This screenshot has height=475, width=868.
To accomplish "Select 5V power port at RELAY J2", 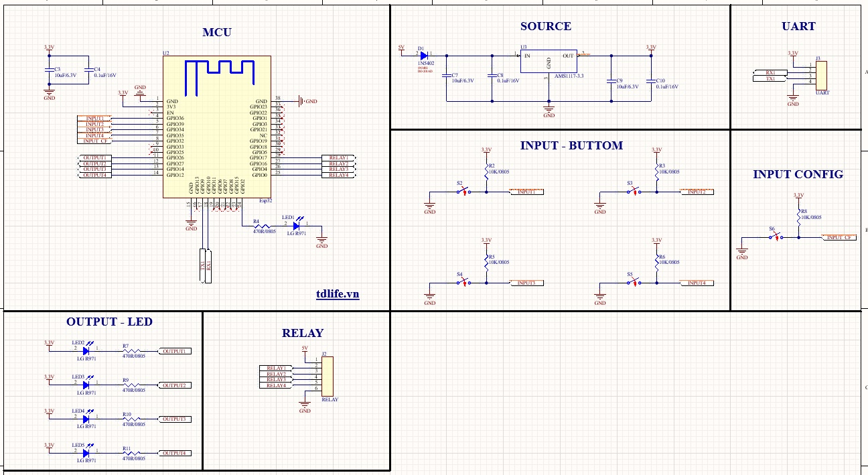I will click(305, 350).
